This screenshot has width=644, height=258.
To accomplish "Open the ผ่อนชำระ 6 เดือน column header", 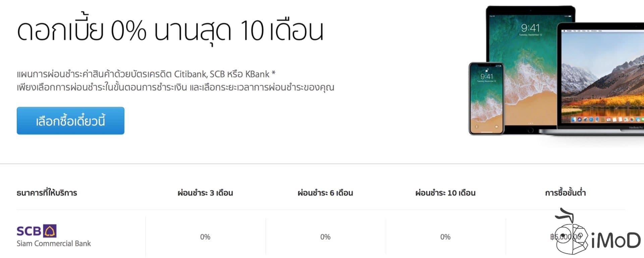I will [x=325, y=193].
